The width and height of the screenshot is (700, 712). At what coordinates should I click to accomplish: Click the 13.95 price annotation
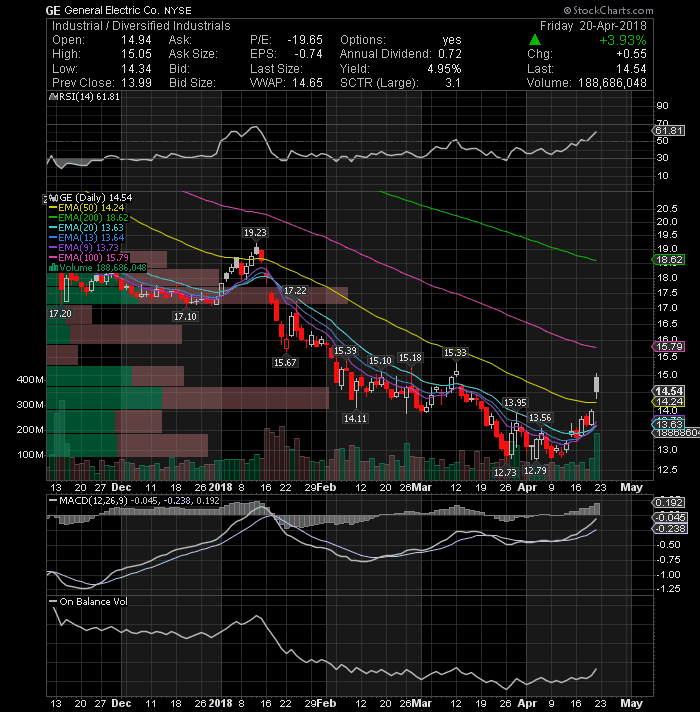(515, 403)
